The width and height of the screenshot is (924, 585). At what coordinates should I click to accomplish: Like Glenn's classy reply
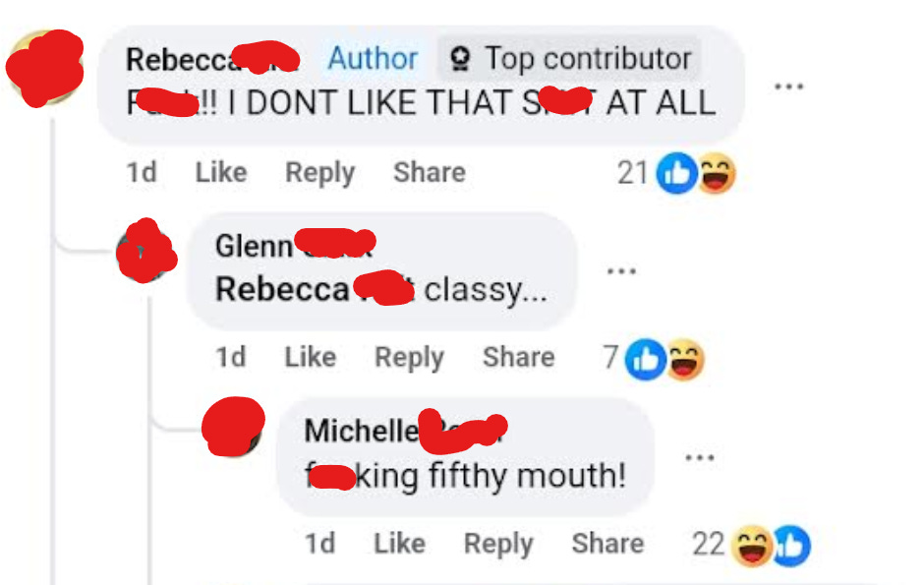[311, 357]
